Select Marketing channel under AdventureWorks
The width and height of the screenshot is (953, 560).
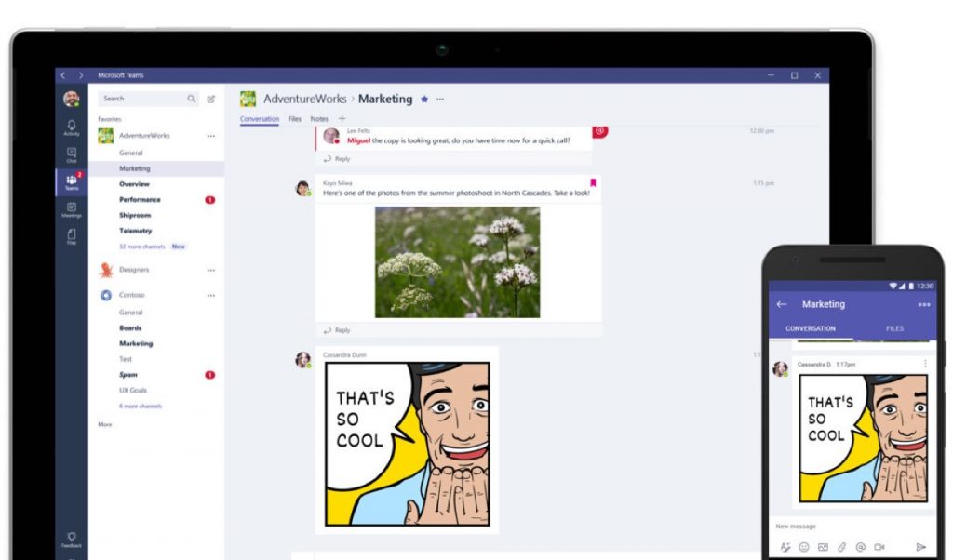click(134, 168)
